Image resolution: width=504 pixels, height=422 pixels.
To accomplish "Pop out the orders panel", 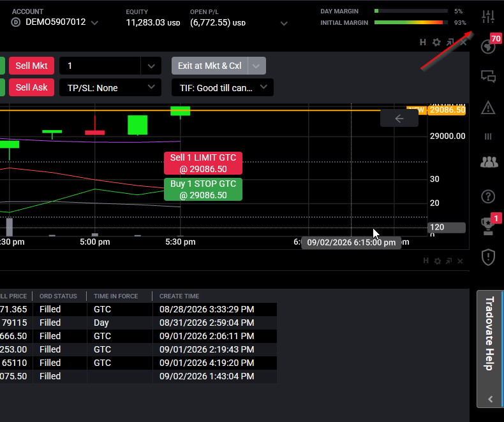I will pos(448,261).
